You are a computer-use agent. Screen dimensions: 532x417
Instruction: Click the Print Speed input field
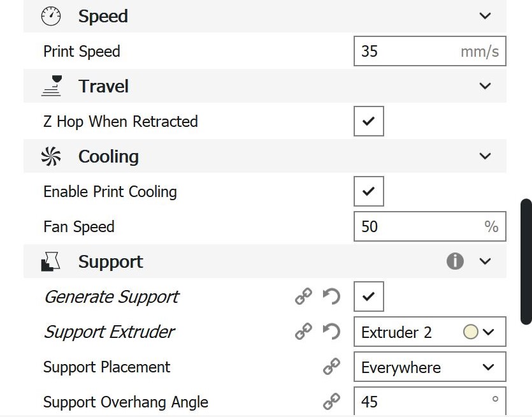(408, 51)
